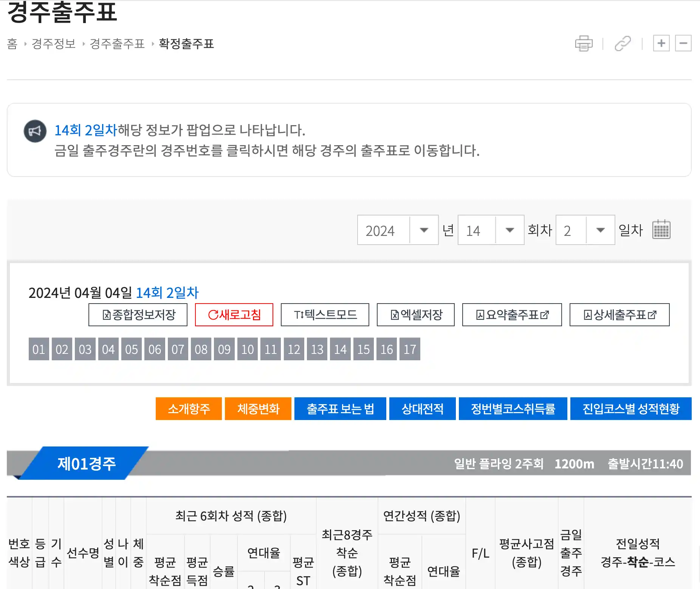This screenshot has width=700, height=589.
Task: Click the print icon
Action: [584, 44]
